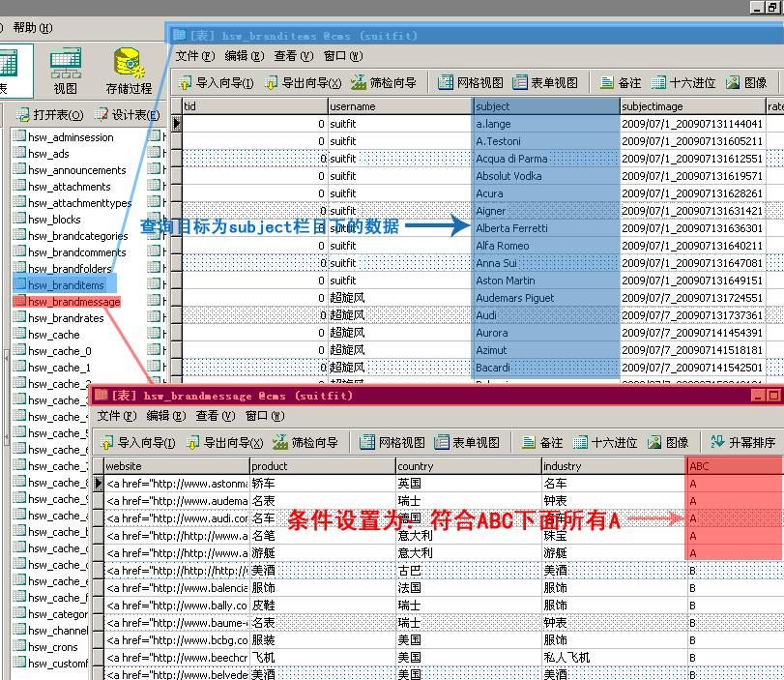Viewport: 784px width, 680px height.
Task: Switch to 表单视图 in hsw_branditems window
Action: [545, 82]
